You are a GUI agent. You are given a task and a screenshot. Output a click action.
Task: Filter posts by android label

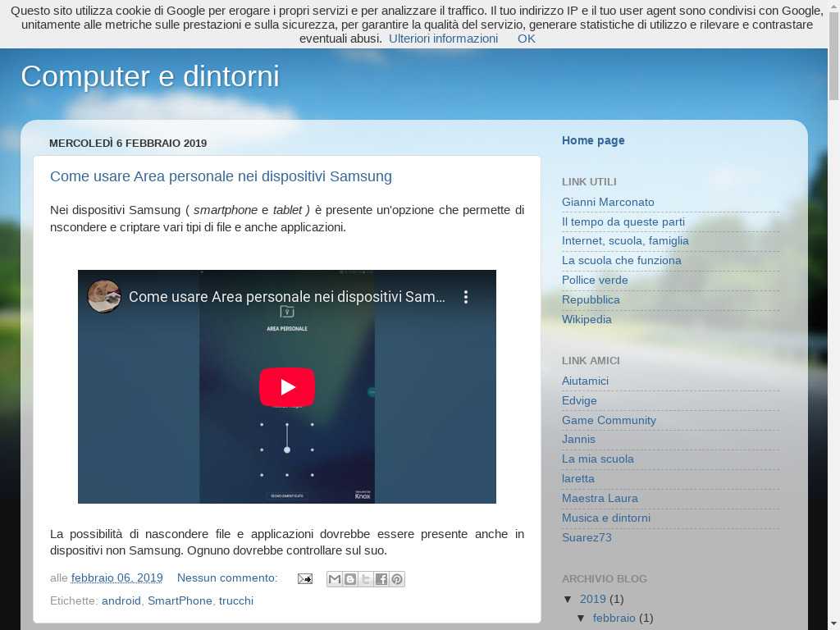pyautogui.click(x=121, y=601)
